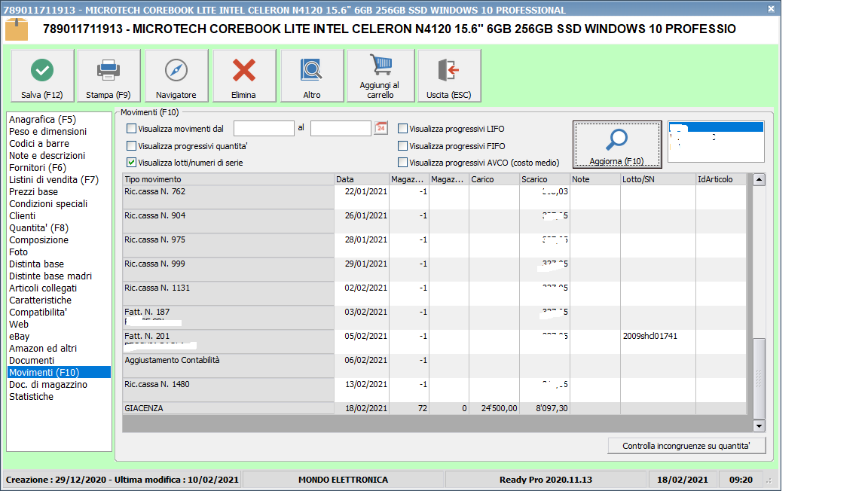
Task: Close the article window
Action: coord(771,9)
